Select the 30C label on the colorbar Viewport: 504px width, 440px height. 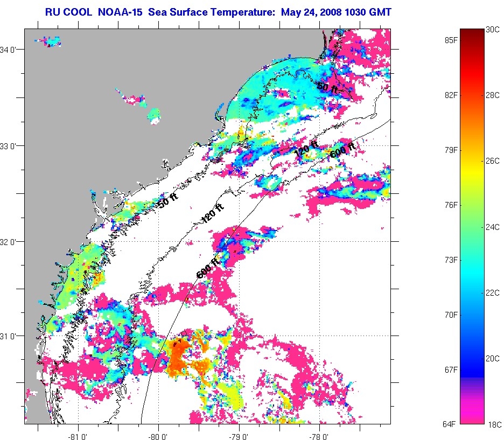click(x=493, y=30)
